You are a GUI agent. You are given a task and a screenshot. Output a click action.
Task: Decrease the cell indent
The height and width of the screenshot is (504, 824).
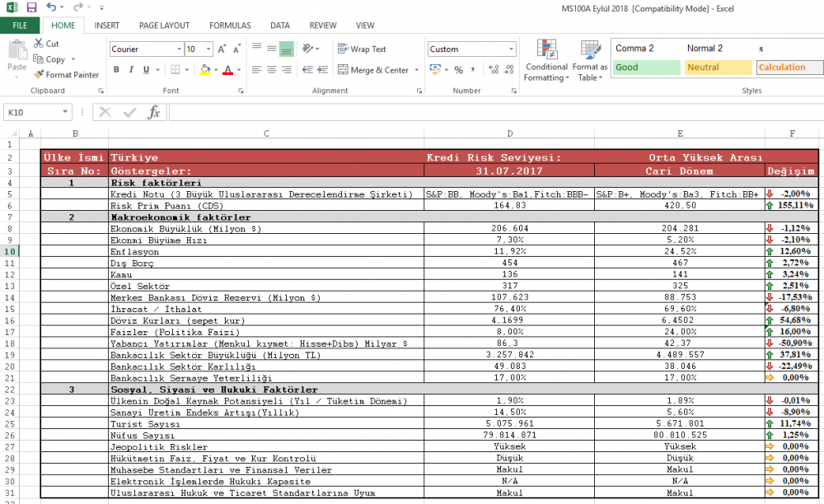pos(307,70)
